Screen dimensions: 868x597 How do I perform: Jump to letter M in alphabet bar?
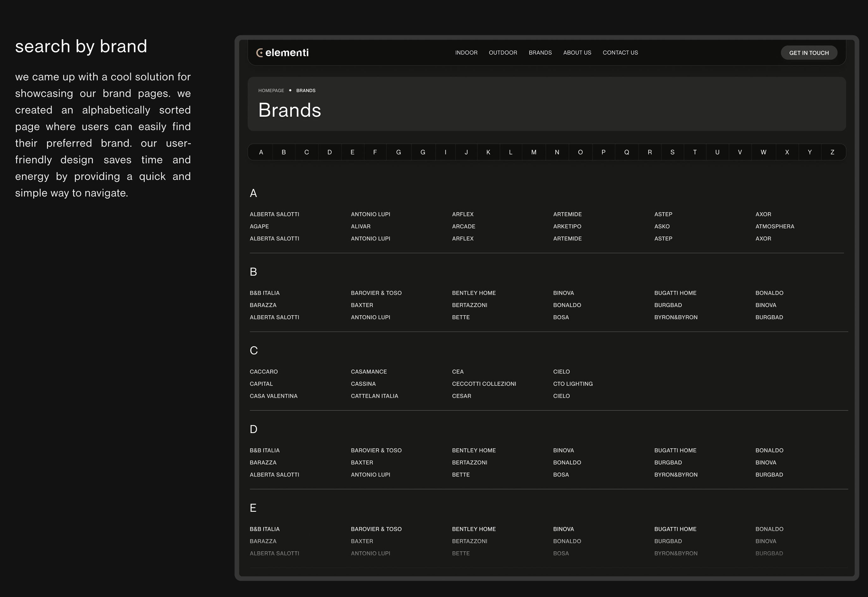tap(533, 152)
